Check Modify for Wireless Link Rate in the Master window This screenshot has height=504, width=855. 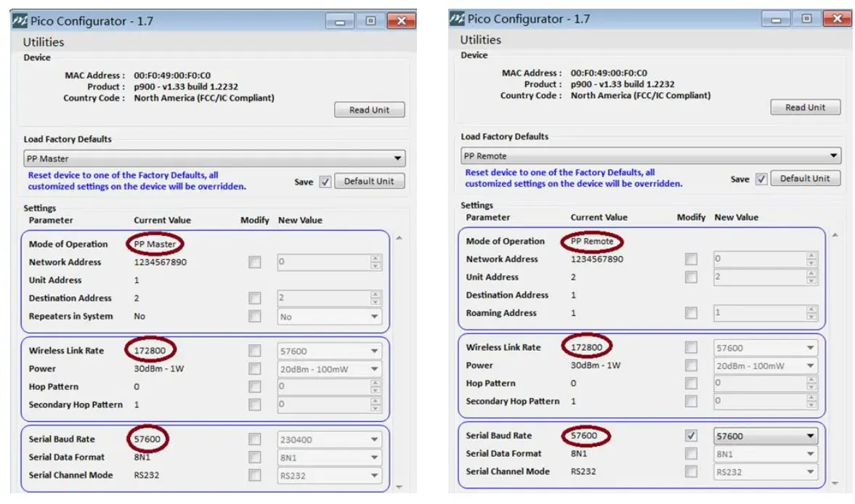(x=255, y=350)
